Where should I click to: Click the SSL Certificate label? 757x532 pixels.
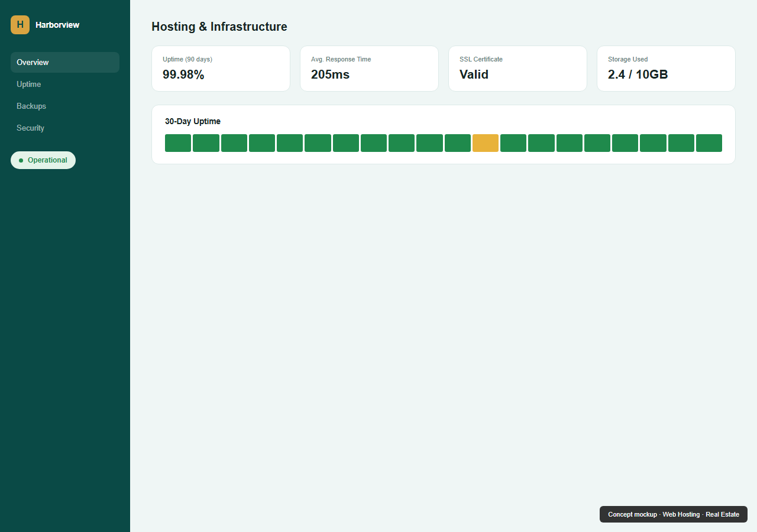coord(481,59)
